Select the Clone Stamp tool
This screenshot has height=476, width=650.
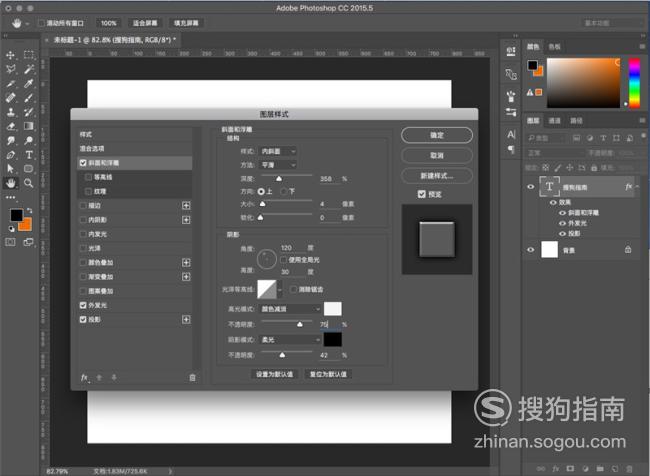(11, 112)
